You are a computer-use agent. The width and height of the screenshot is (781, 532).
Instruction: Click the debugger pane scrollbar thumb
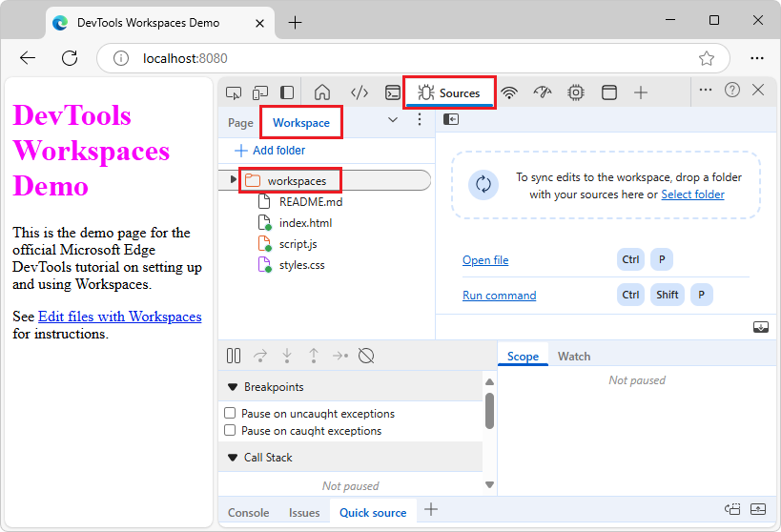coord(489,411)
